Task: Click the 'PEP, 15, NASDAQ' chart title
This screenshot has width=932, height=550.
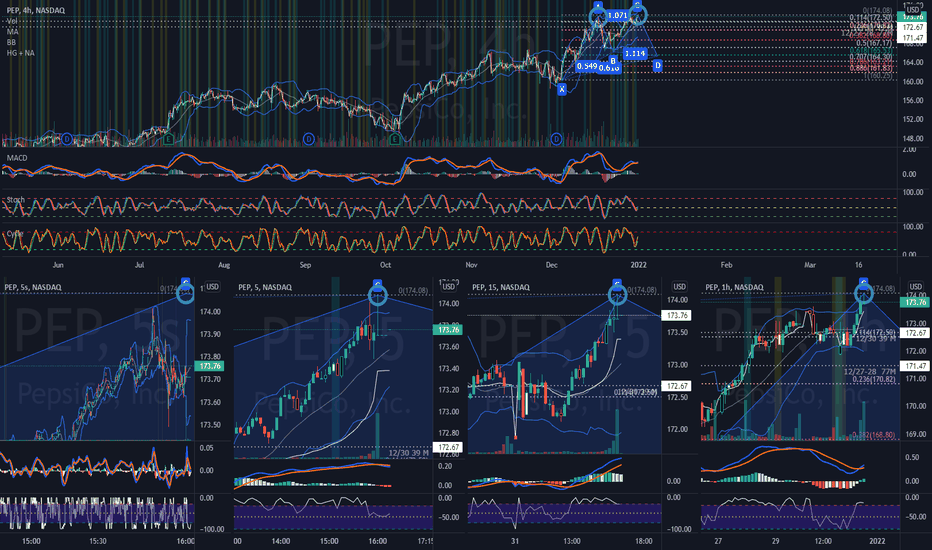Action: click(500, 287)
